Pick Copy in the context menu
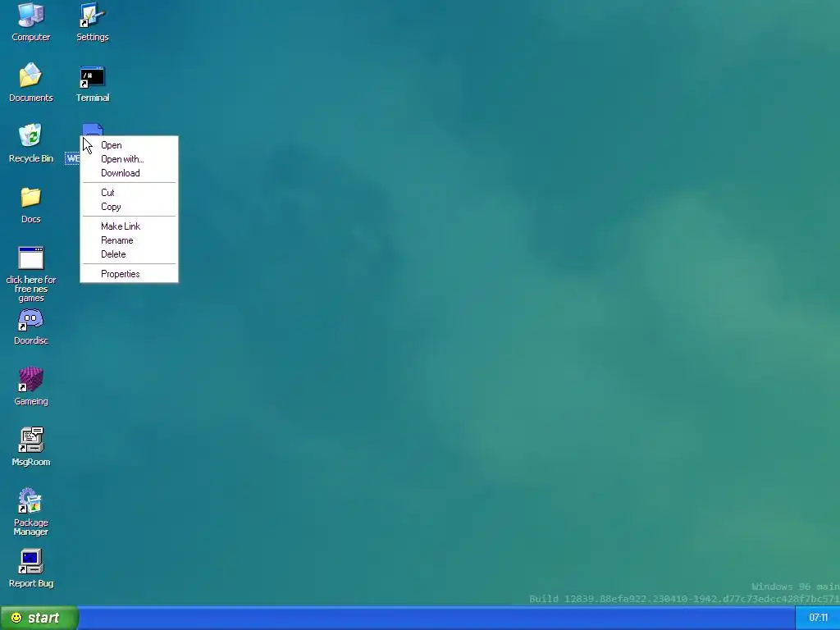This screenshot has height=630, width=840. (x=129, y=206)
